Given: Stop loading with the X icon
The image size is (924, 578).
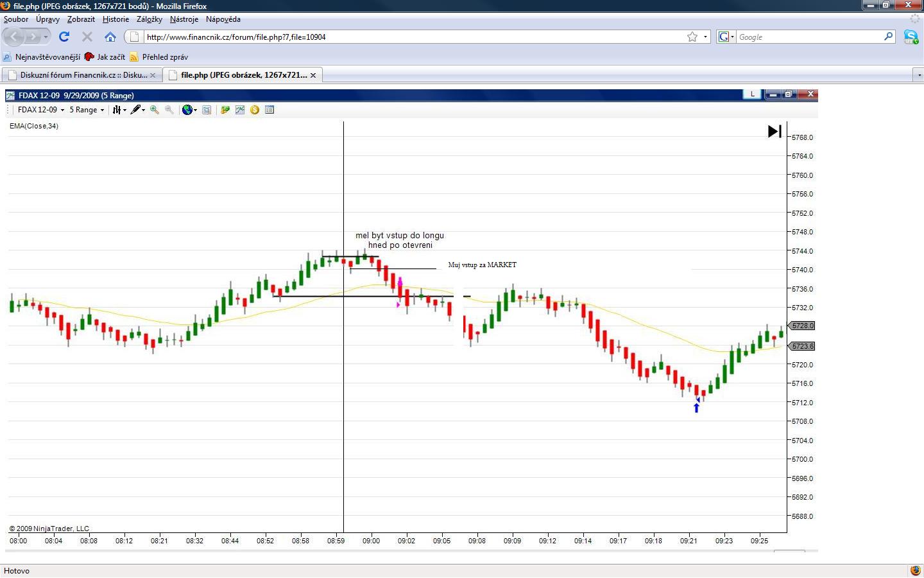Looking at the screenshot, I should tap(87, 37).
